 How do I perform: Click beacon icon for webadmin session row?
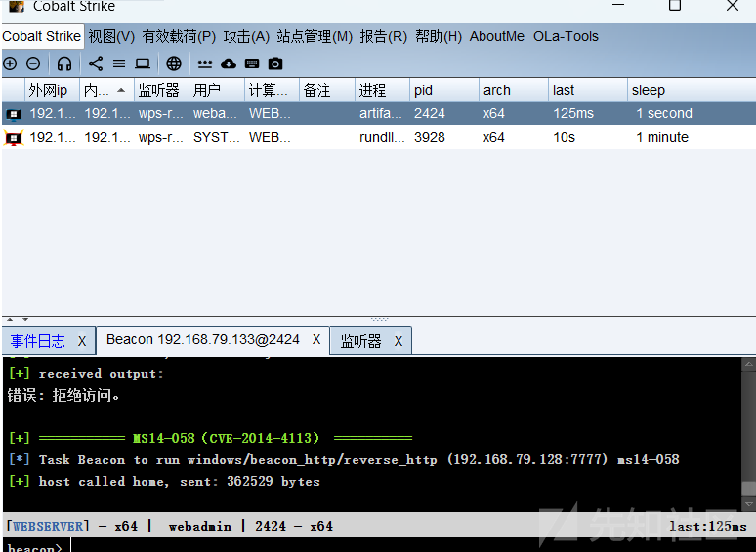point(13,114)
